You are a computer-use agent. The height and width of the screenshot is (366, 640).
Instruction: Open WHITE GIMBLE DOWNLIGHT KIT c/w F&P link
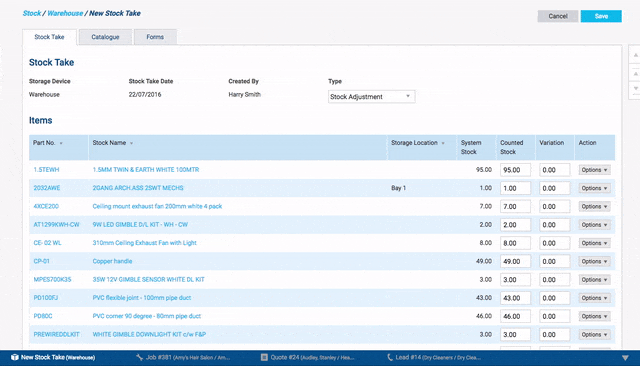pyautogui.click(x=149, y=335)
